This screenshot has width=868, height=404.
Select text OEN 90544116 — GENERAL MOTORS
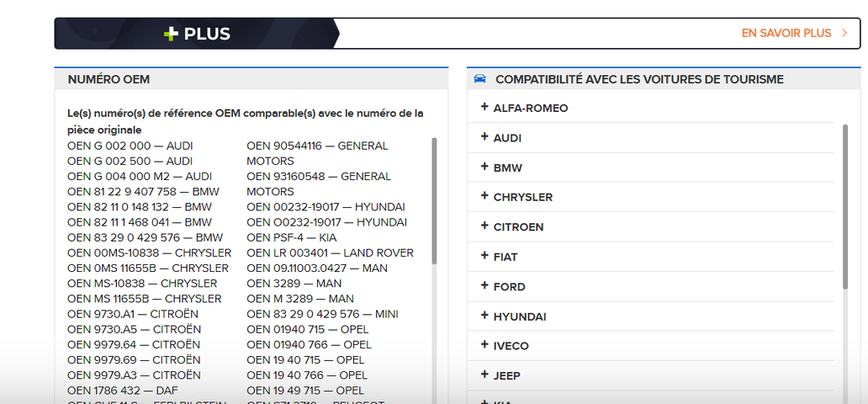(318, 153)
